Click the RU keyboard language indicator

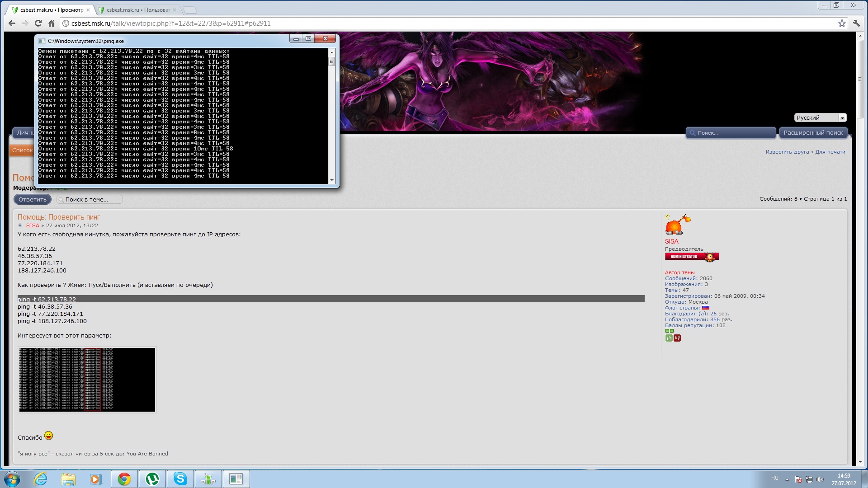click(774, 478)
